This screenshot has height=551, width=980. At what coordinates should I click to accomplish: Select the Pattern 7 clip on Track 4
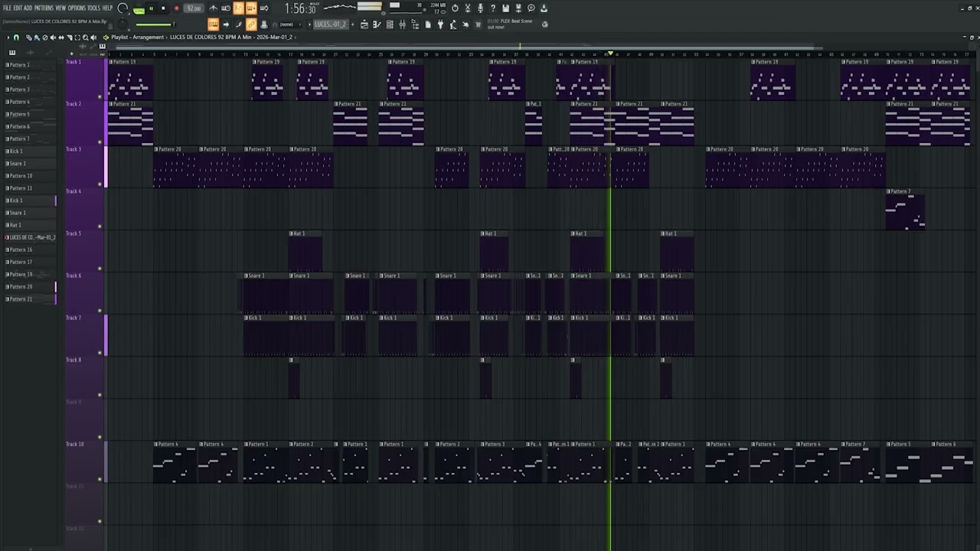pyautogui.click(x=906, y=210)
